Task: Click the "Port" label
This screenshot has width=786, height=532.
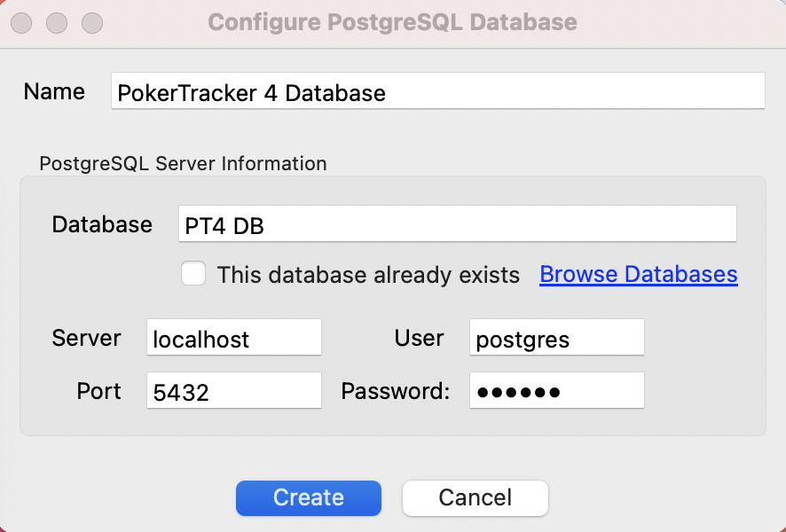Action: 98,391
